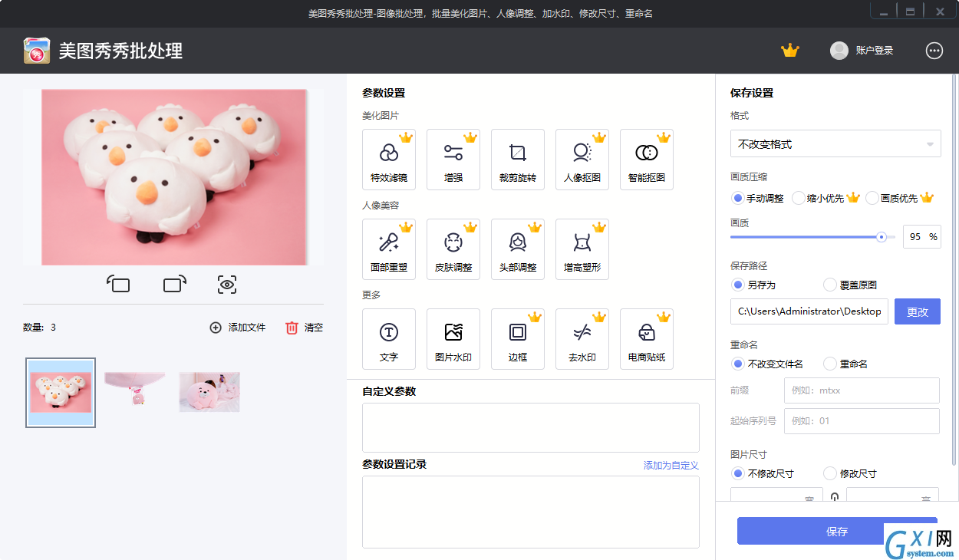
Task: Open the 头部调整 head adjustment tool
Action: 518,249
